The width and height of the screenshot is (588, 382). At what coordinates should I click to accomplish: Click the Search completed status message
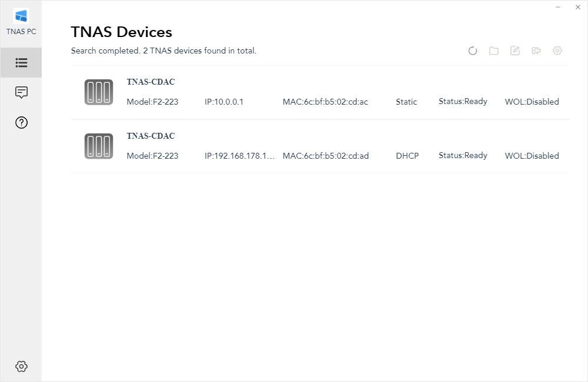[163, 51]
